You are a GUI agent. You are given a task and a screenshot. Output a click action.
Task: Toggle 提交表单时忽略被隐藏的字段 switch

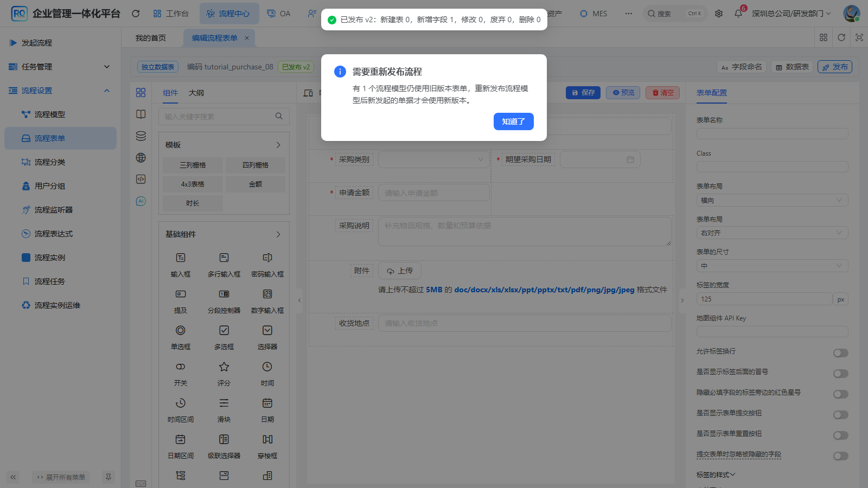[840, 456]
